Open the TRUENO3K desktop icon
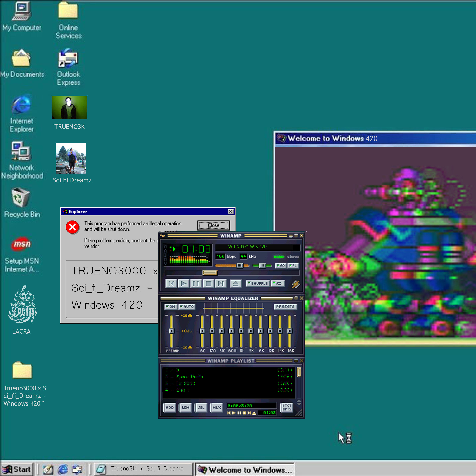476x476 pixels. pyautogui.click(x=69, y=108)
